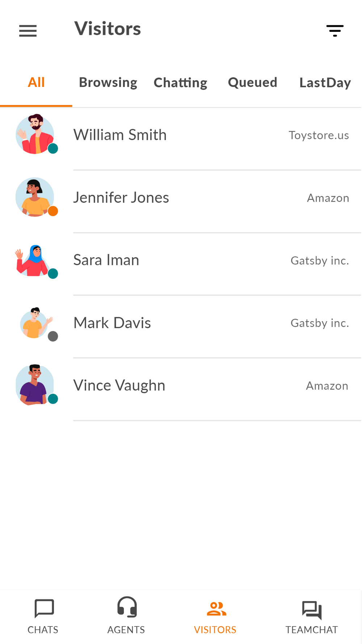Open the Teamchat section

point(312,616)
